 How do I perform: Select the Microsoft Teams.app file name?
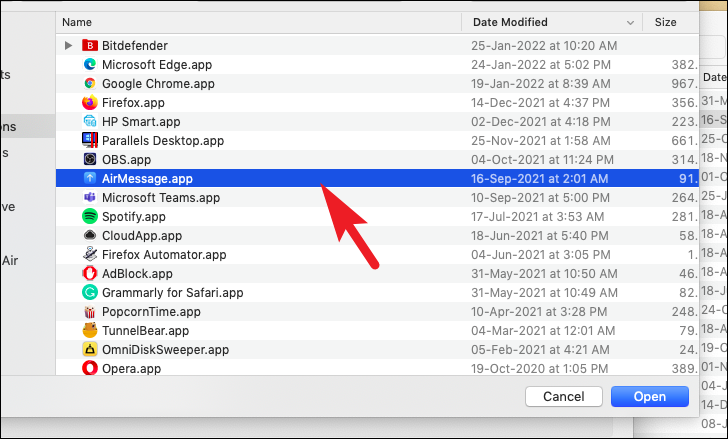point(161,198)
